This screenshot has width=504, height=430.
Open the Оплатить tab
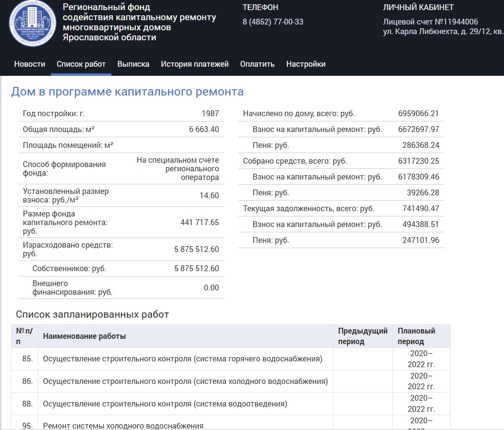(257, 64)
